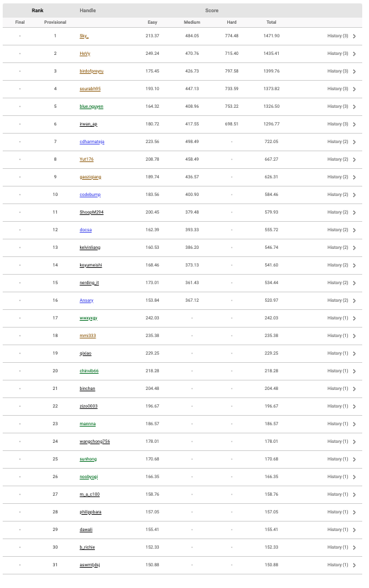Show History (1) for wangchong756
Viewport: 369px width, 588px height.
(x=338, y=442)
